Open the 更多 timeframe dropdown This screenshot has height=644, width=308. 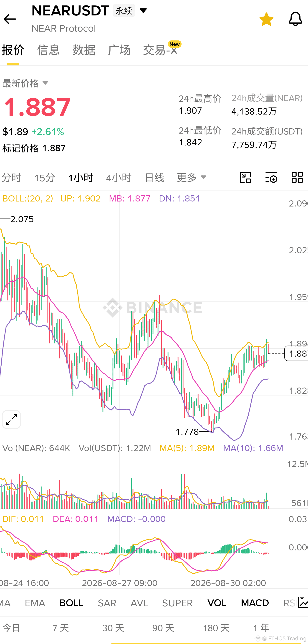(x=192, y=177)
